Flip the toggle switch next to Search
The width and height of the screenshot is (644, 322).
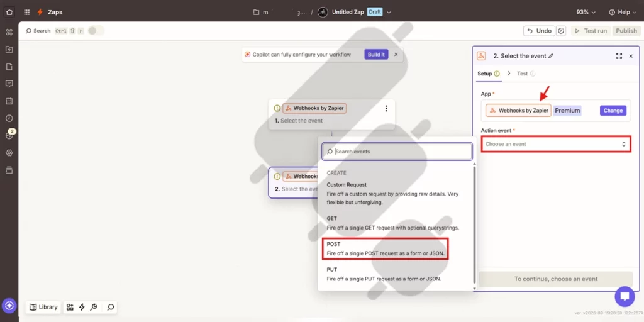pos(96,31)
